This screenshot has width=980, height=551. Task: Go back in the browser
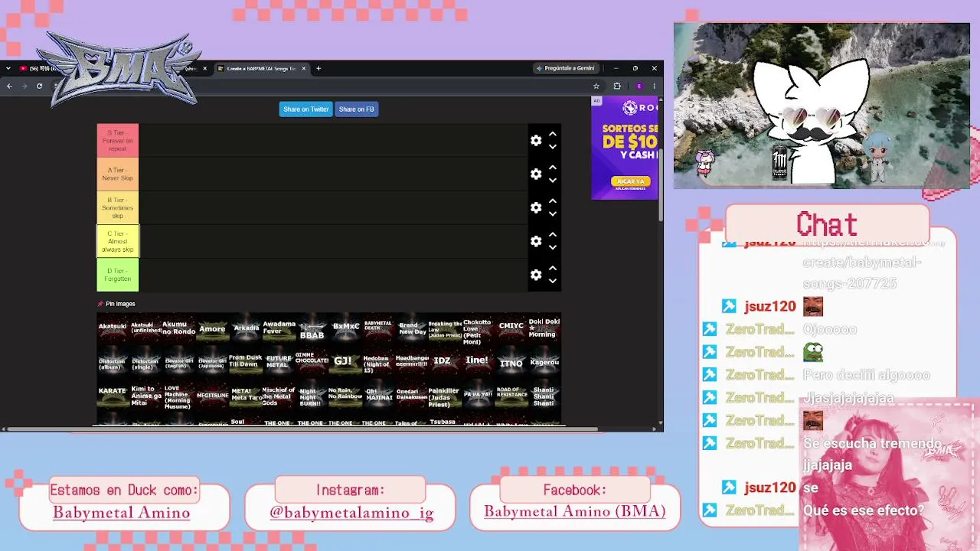point(9,86)
